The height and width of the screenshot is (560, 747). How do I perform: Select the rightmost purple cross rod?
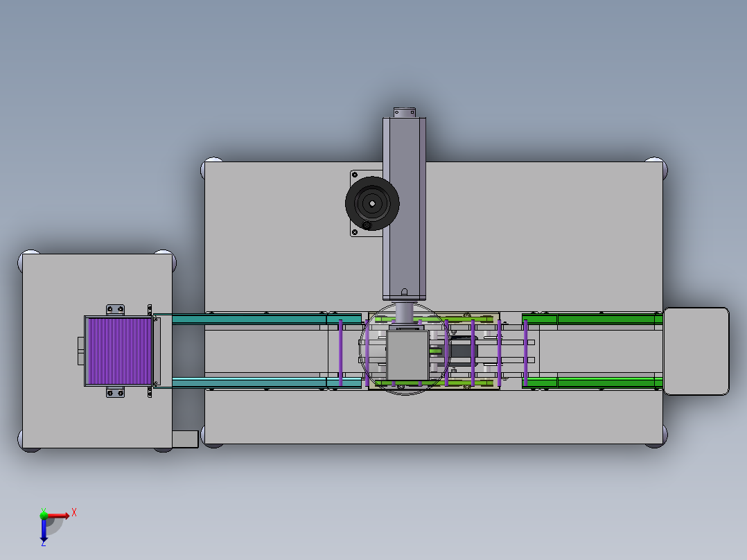(x=525, y=353)
